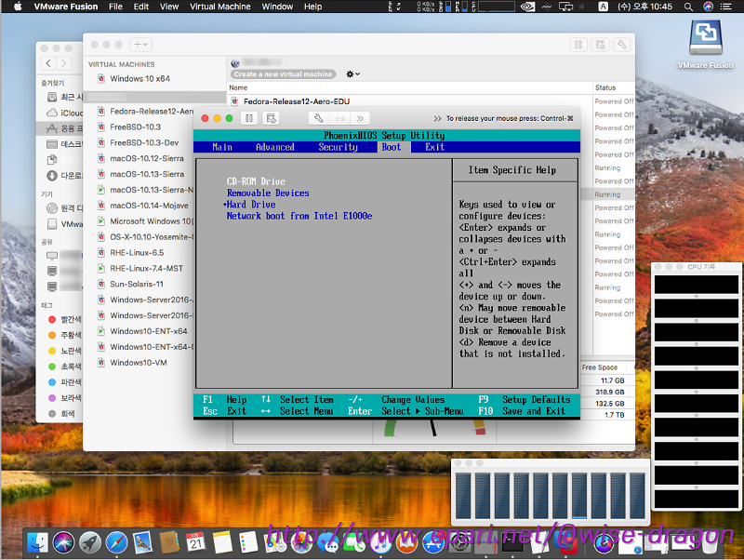Click the Name column header
The image size is (744, 560).
coord(238,87)
